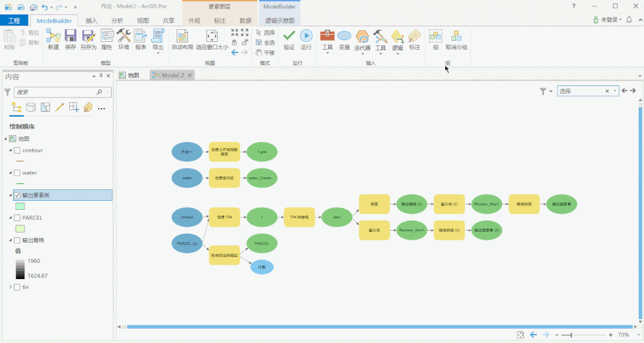Image resolution: width=644 pixels, height=343 pixels.
Task: Click the PARCEL layer symbol swatch
Action: click(20, 229)
